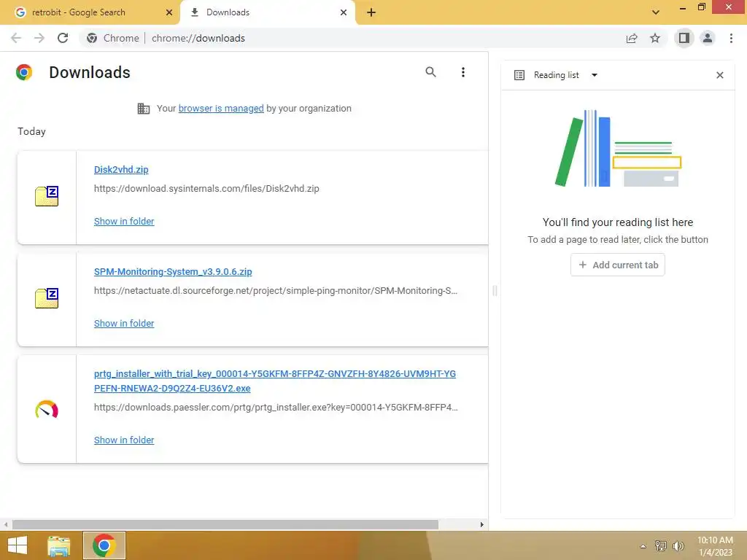747x560 pixels.
Task: Close the Reading list side panel
Action: 720,75
